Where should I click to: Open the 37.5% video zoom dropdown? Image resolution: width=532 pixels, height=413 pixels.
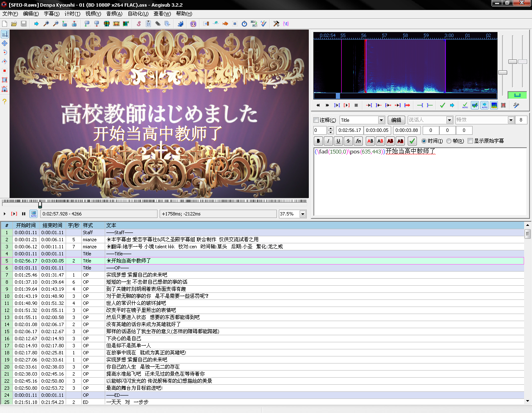[303, 214]
